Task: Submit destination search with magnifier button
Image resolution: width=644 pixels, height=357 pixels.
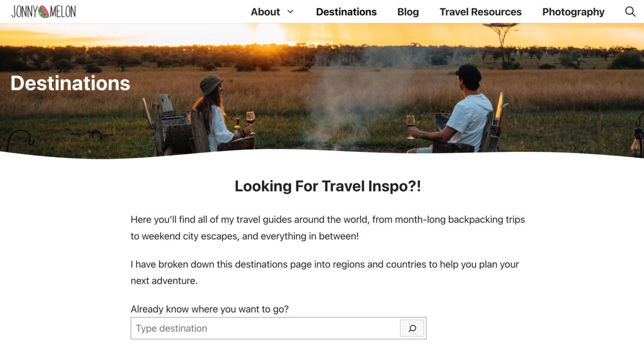Action: [x=412, y=328]
